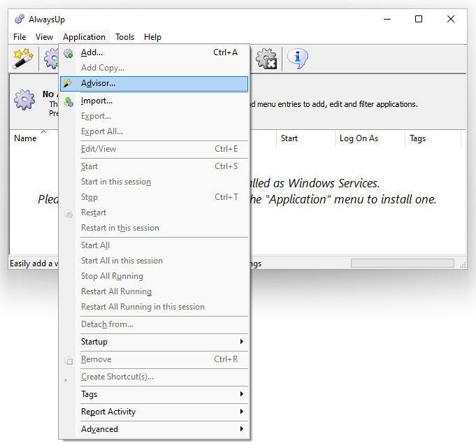Click the Advisor magic wand toolbar icon
476x448 pixels.
[x=23, y=58]
